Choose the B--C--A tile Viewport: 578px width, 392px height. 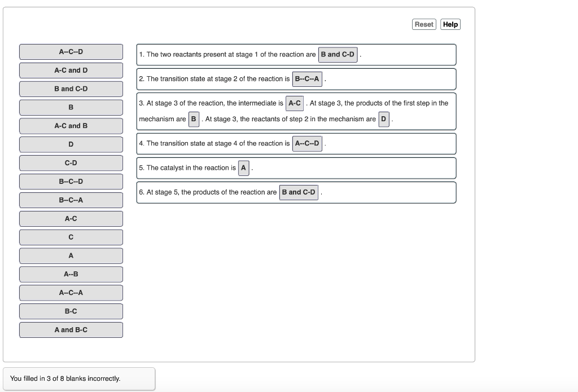pyautogui.click(x=71, y=200)
